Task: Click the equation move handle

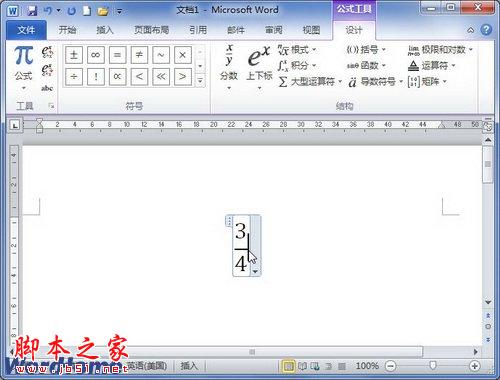Action: click(x=229, y=221)
